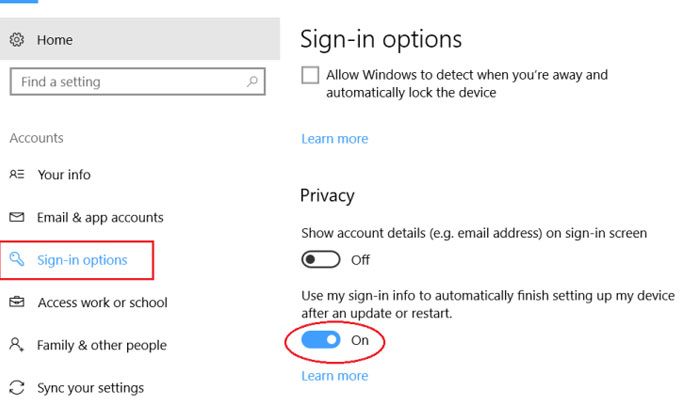This screenshot has width=700, height=400.
Task: Go to Email & app accounts
Action: [x=100, y=217]
